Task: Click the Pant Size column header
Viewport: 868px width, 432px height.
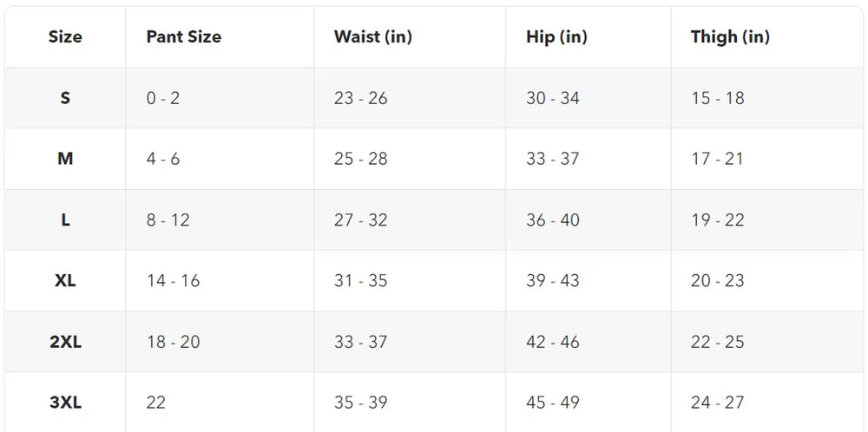Action: pos(184,37)
